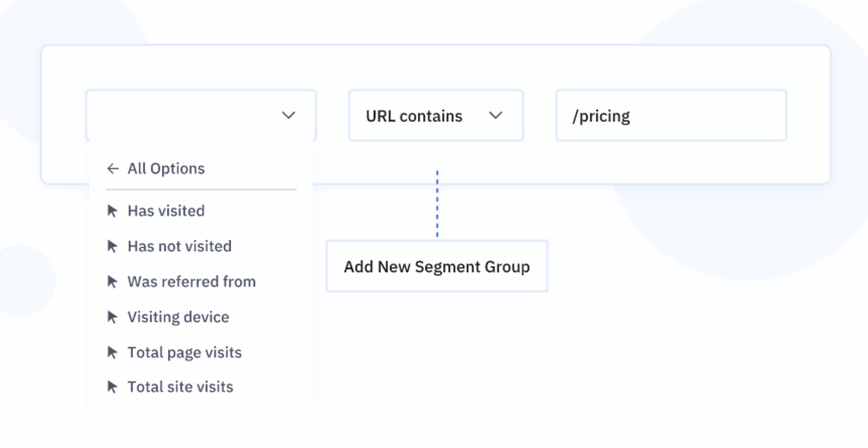Select Has visited from the options list

click(x=165, y=211)
